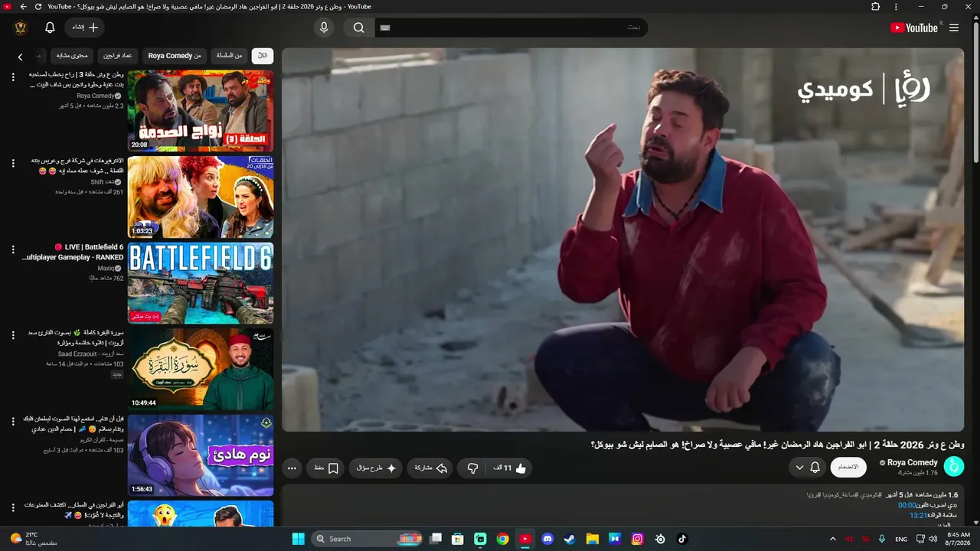Toggle the channel notification bell dropdown
This screenshot has height=551, width=980.
(x=808, y=468)
